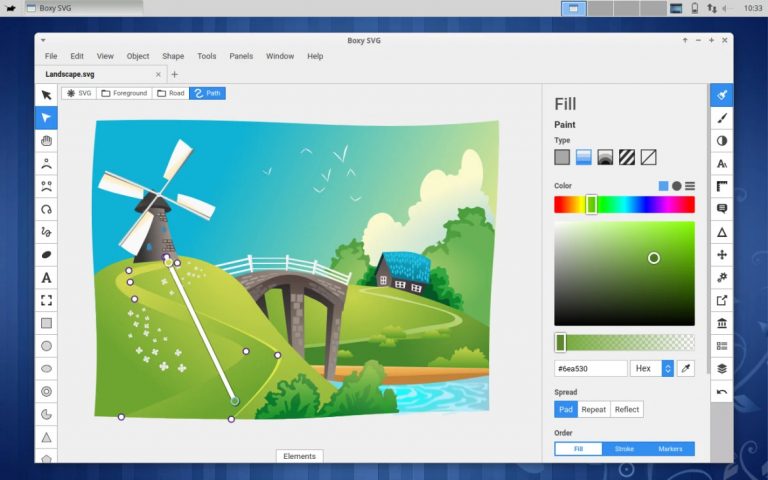Set spread mode to Repeat
Screen dimensions: 768x480
[594, 409]
